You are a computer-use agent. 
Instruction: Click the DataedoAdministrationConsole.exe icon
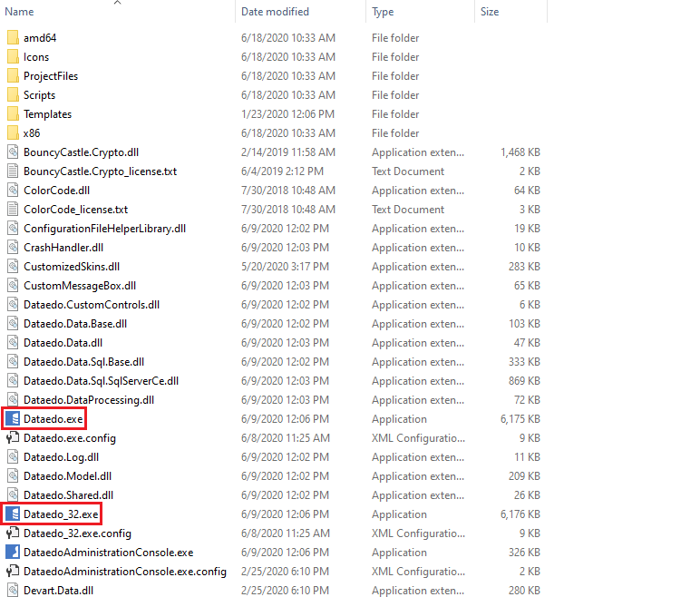13,553
